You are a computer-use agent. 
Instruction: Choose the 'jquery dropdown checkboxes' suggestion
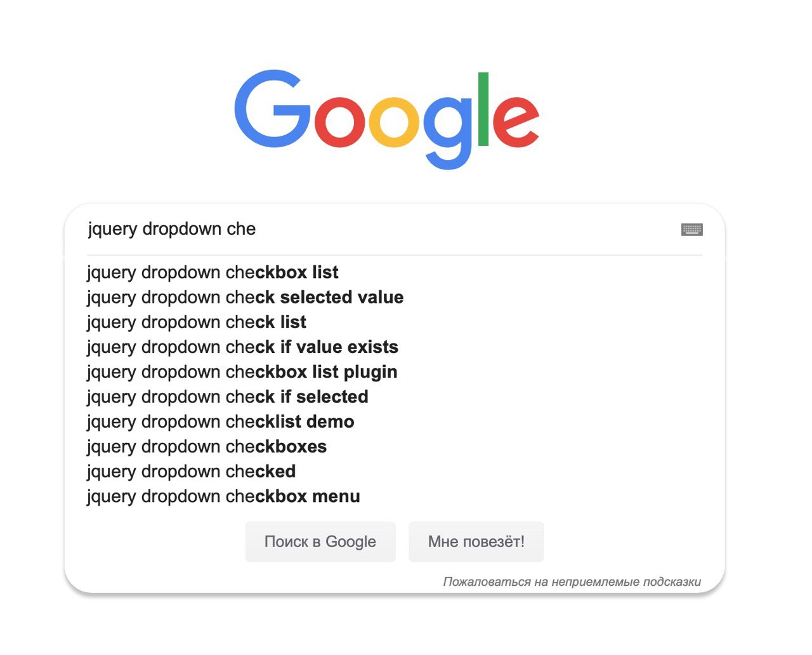point(207,446)
